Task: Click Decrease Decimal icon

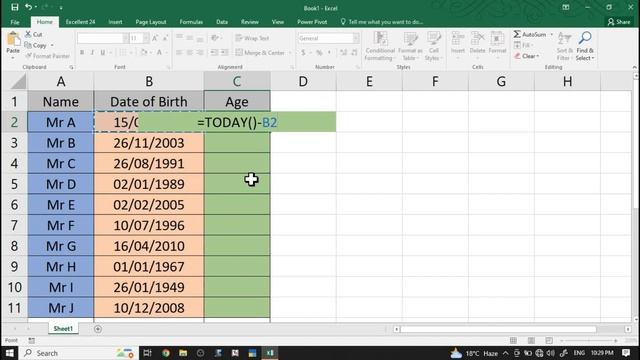Action: 354,53
